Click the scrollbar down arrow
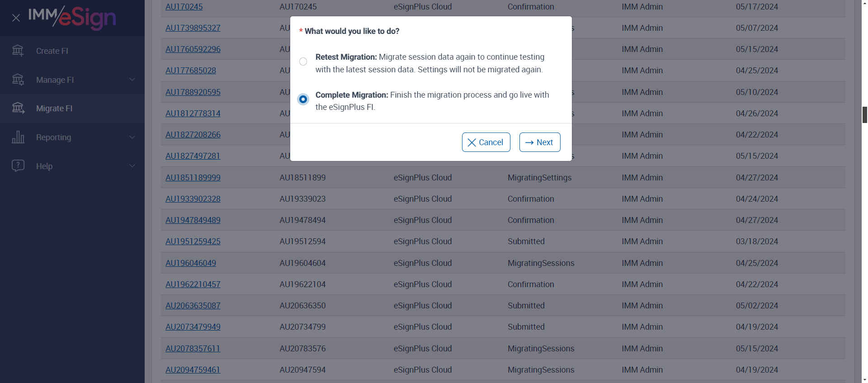This screenshot has width=868, height=383. (x=864, y=379)
